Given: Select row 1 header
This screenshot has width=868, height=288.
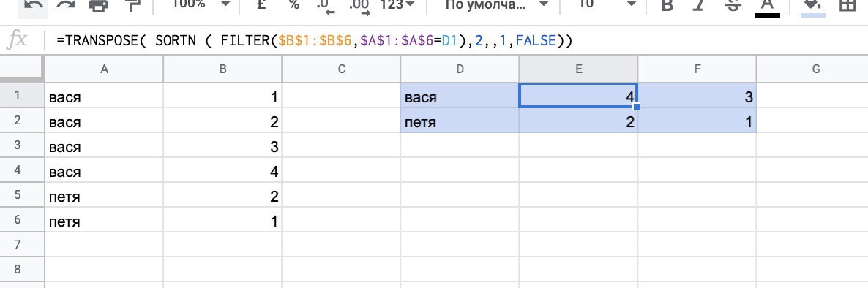Looking at the screenshot, I should point(22,95).
